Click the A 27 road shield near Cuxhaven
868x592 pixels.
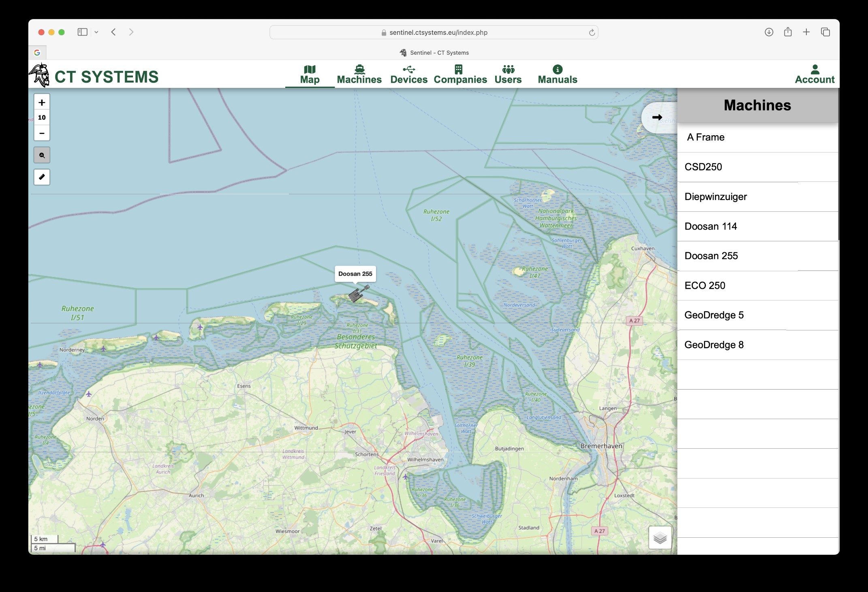(x=634, y=321)
